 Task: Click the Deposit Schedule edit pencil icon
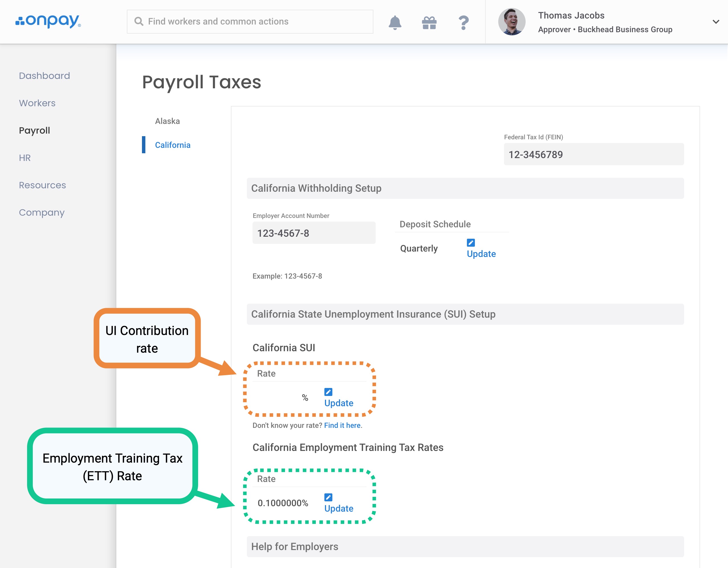point(471,242)
